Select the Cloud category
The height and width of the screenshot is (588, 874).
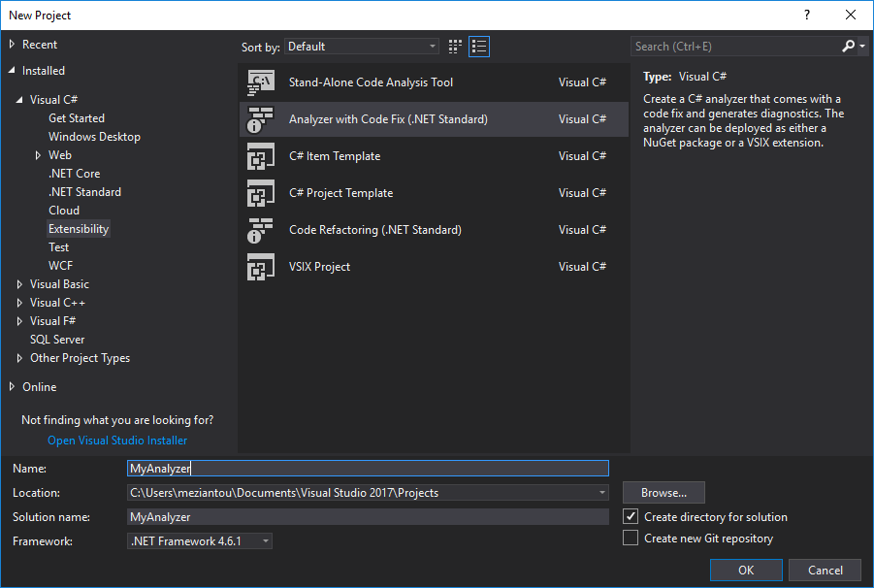(x=64, y=211)
